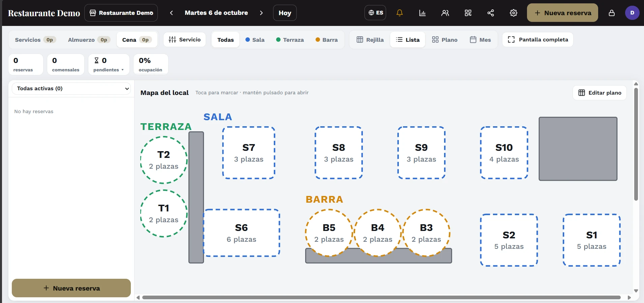The height and width of the screenshot is (303, 644).
Task: Filter by the Sala zone
Action: point(255,40)
